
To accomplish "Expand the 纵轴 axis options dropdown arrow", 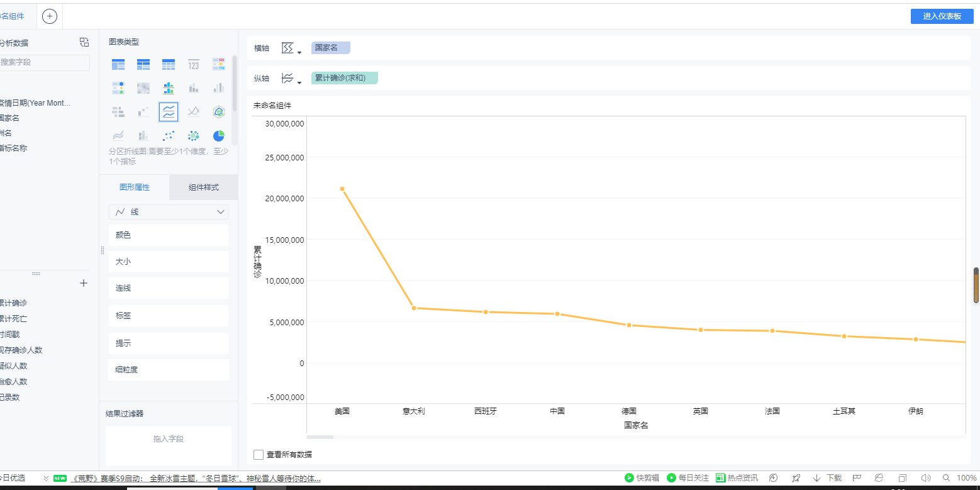I will pos(299,82).
